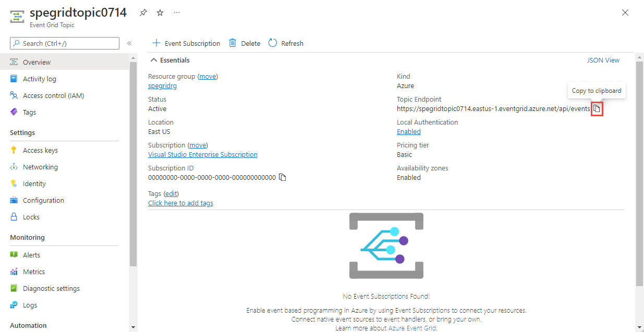Viewport: 644px width, 332px height.
Task: Click the Metrics chart icon
Action: click(14, 272)
